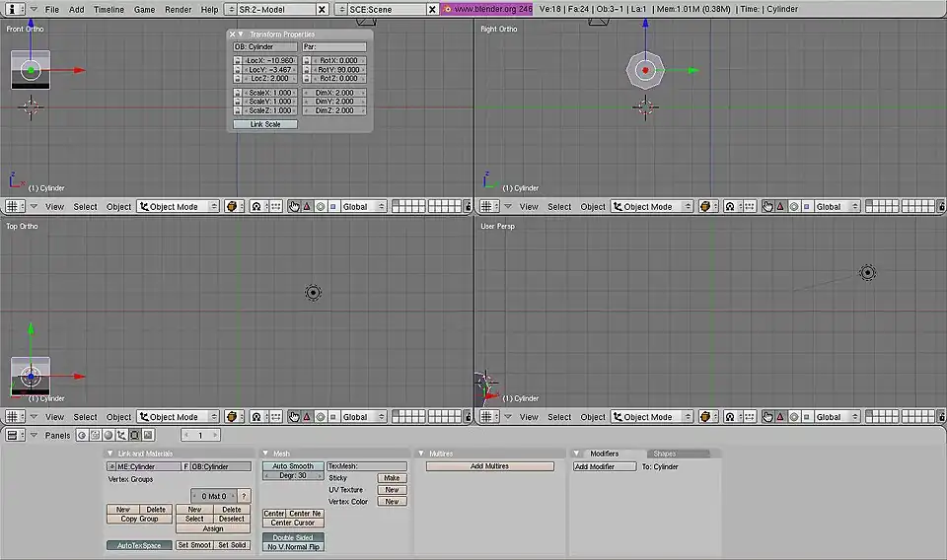The width and height of the screenshot is (947, 560).
Task: Collapse the Link and Materials panel
Action: pos(109,454)
